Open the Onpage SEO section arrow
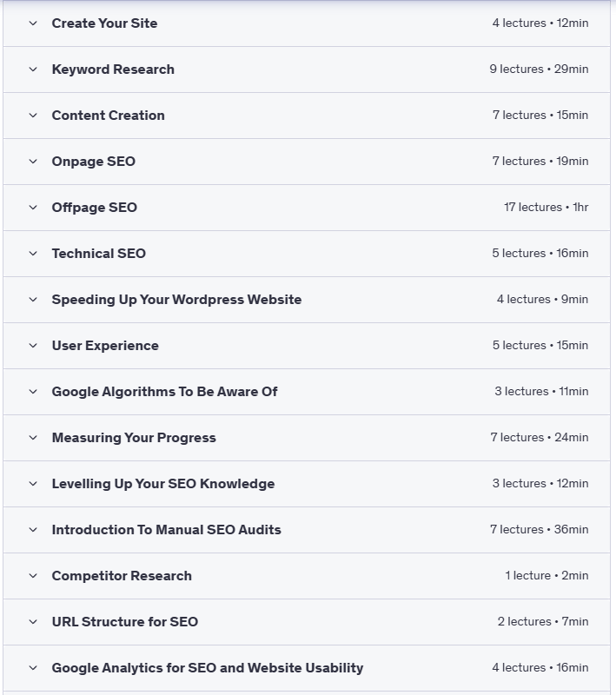616x695 pixels. pos(33,162)
